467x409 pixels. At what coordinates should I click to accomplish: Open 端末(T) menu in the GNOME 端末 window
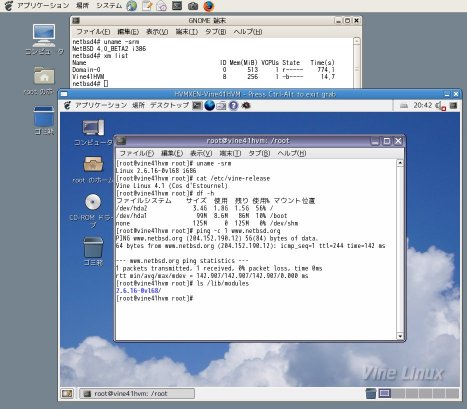[x=186, y=32]
